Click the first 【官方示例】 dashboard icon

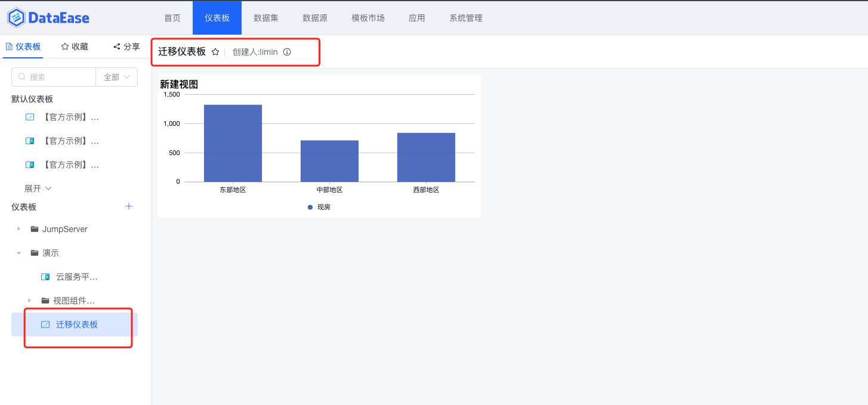(x=30, y=116)
